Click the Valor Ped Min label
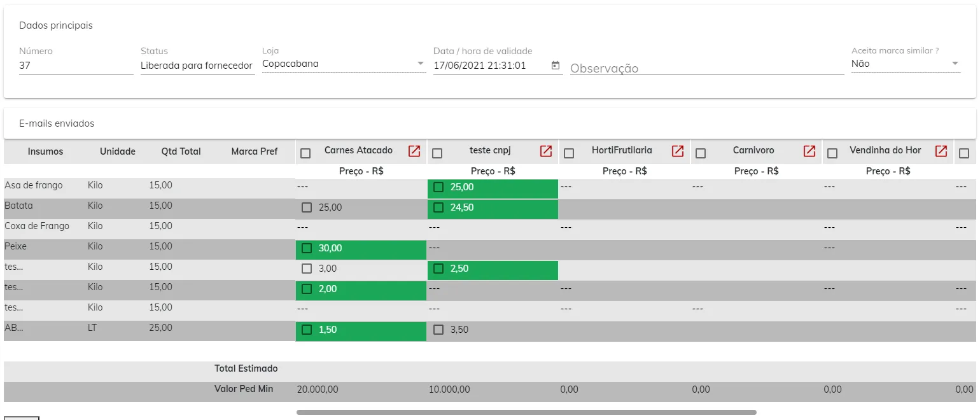Image resolution: width=980 pixels, height=420 pixels. 244,388
